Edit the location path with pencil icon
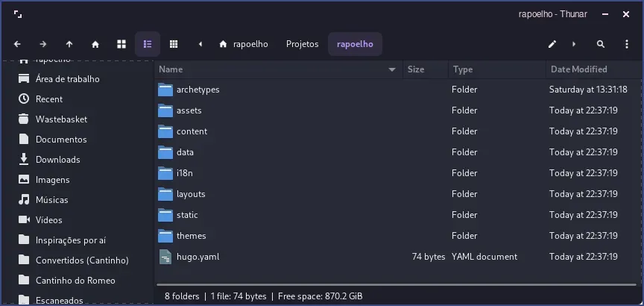Screen dimensions: 644x306 [552, 44]
